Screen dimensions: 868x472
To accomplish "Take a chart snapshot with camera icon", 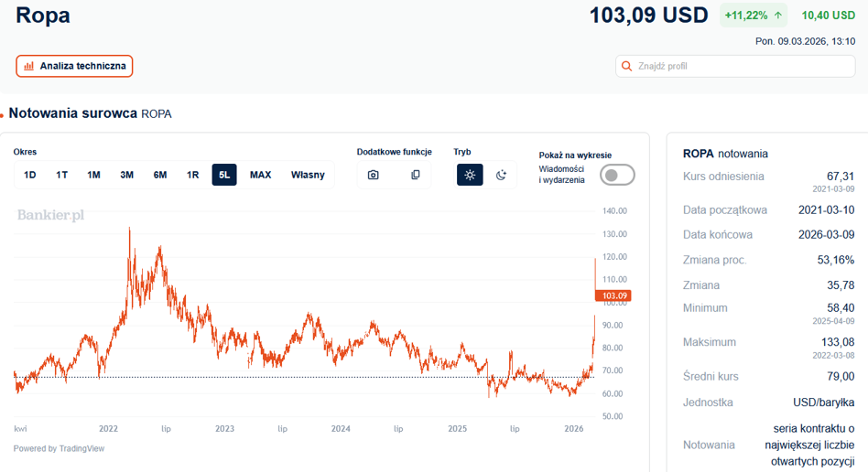I will 373,175.
